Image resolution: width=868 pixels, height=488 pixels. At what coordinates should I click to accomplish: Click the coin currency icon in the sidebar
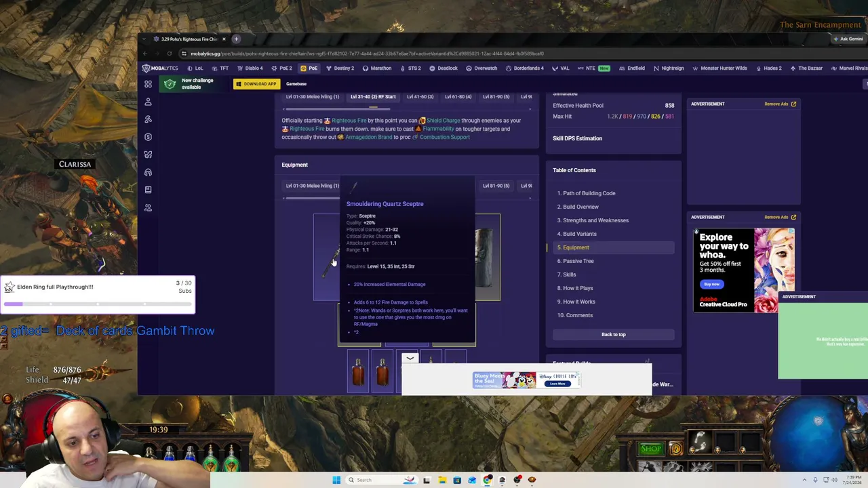click(148, 137)
